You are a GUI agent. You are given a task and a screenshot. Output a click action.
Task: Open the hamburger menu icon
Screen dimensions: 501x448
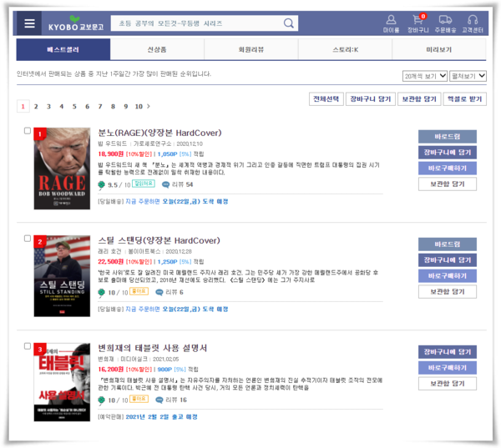point(30,23)
